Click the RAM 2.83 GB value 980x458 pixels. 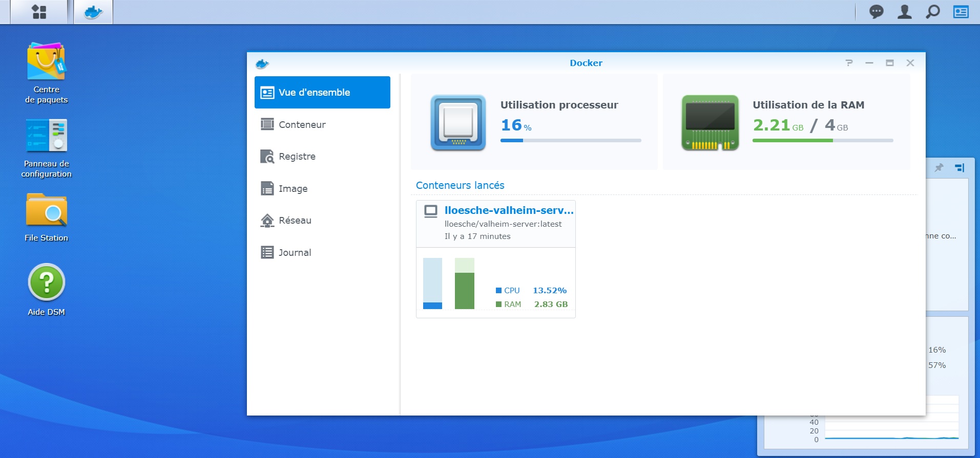tap(551, 304)
